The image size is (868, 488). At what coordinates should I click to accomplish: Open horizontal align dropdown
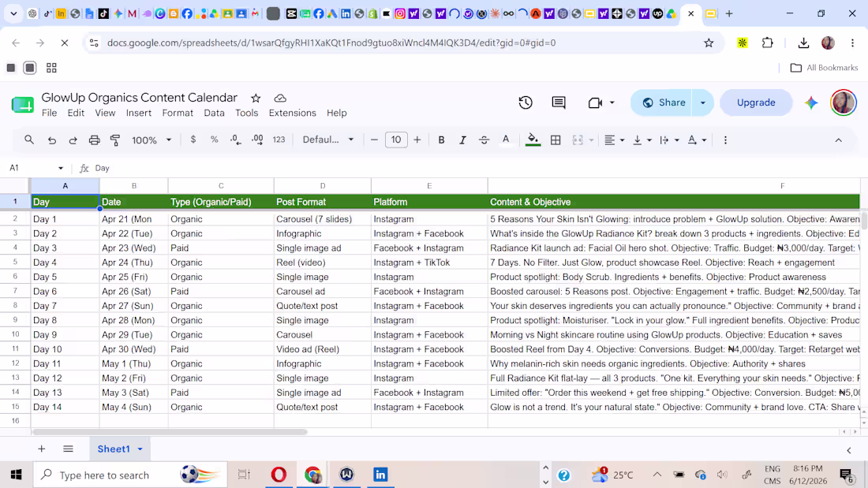click(614, 140)
